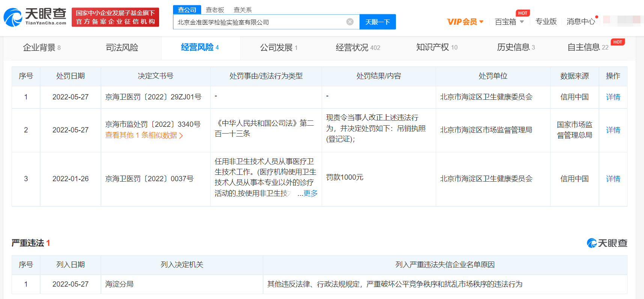Clear the search box with the X icon
Image resolution: width=644 pixels, height=299 pixels.
[x=350, y=22]
